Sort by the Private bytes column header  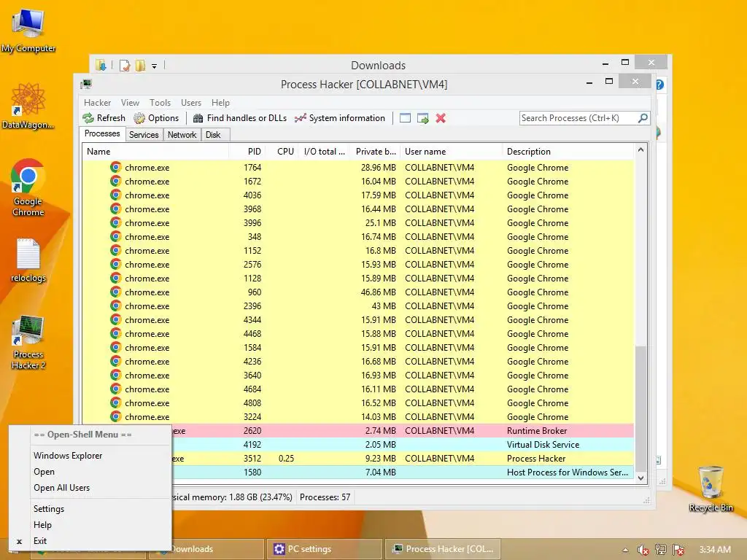[375, 152]
